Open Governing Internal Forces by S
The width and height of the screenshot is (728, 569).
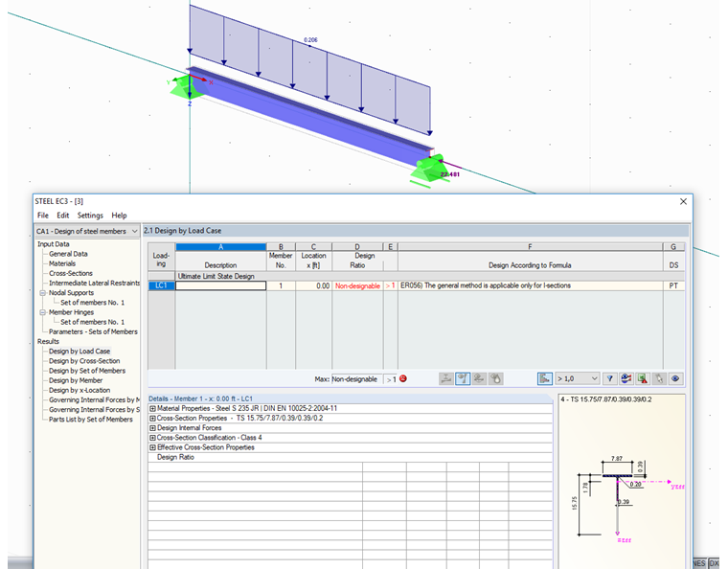(94, 410)
